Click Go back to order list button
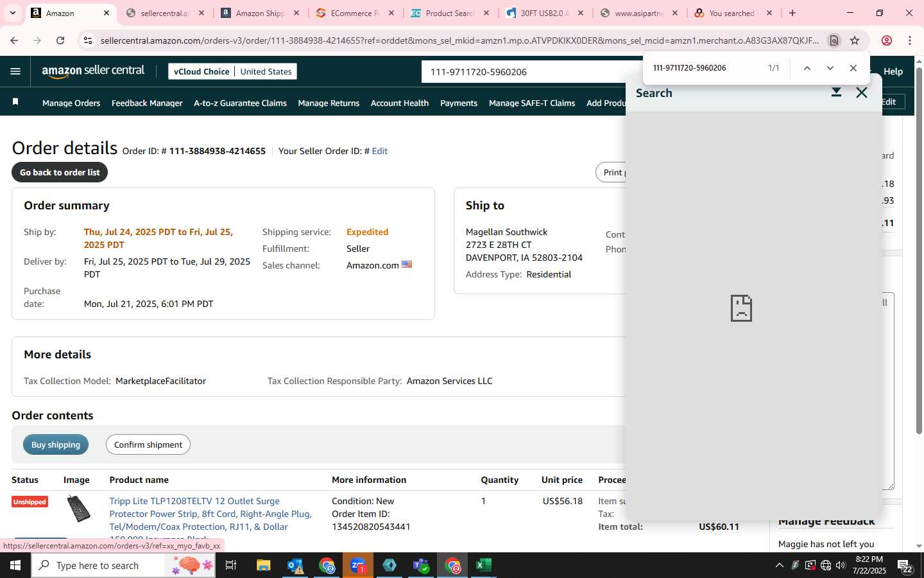The height and width of the screenshot is (578, 924). point(60,172)
